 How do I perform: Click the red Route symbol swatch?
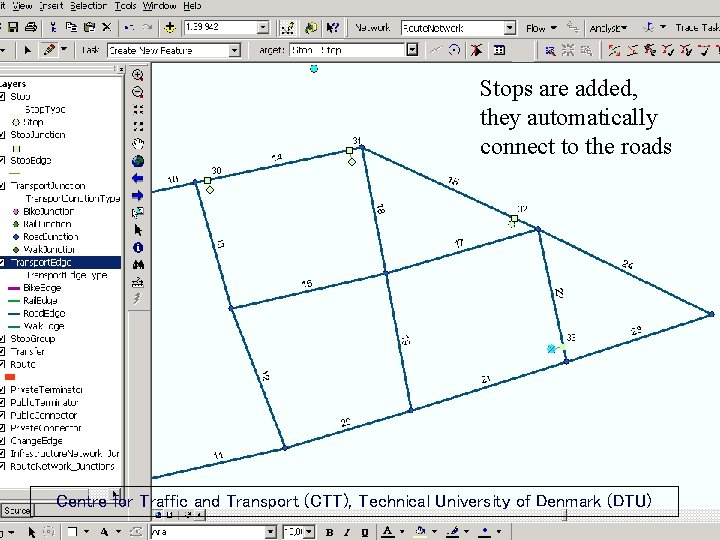[10, 377]
